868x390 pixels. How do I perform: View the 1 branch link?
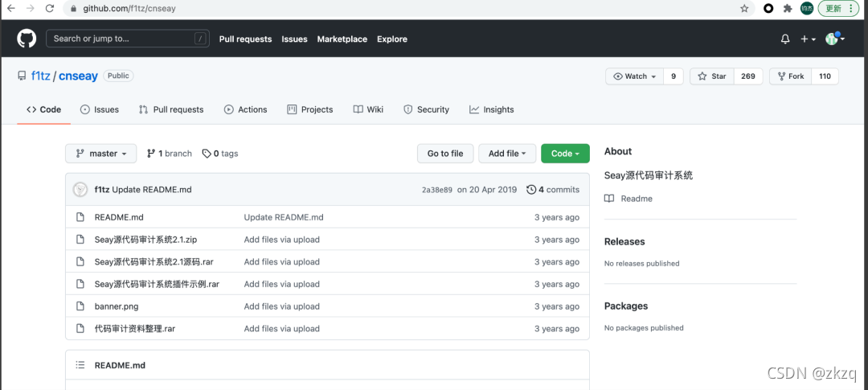pyautogui.click(x=170, y=154)
